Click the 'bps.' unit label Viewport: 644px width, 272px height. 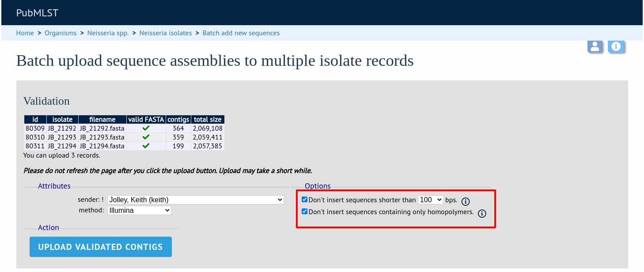tap(451, 200)
